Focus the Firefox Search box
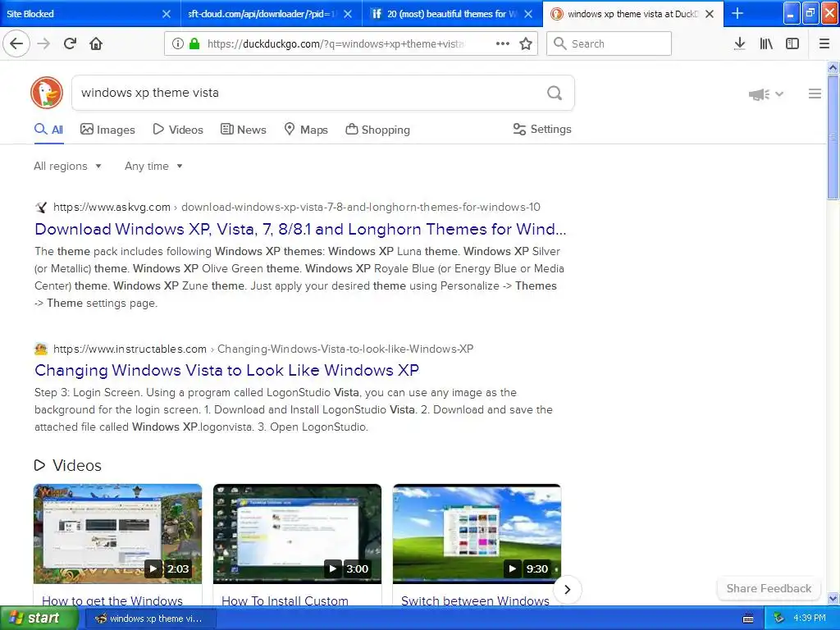Image resolution: width=840 pixels, height=630 pixels. click(609, 43)
